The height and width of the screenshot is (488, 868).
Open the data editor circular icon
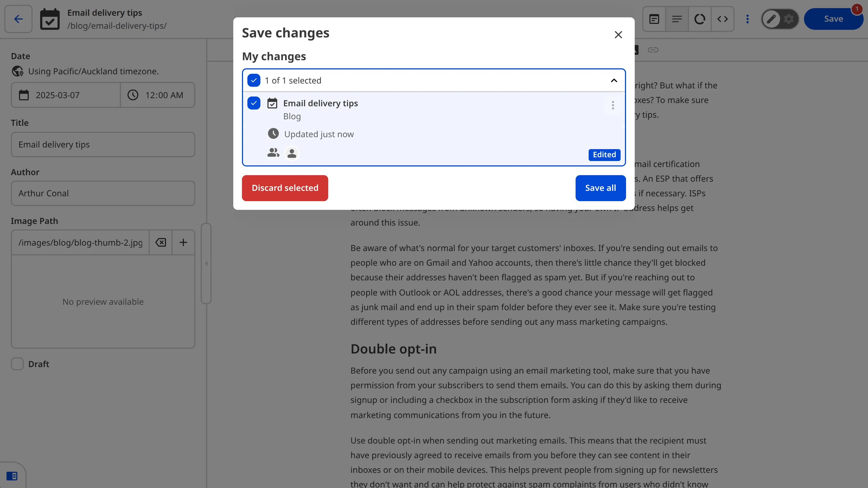click(700, 19)
